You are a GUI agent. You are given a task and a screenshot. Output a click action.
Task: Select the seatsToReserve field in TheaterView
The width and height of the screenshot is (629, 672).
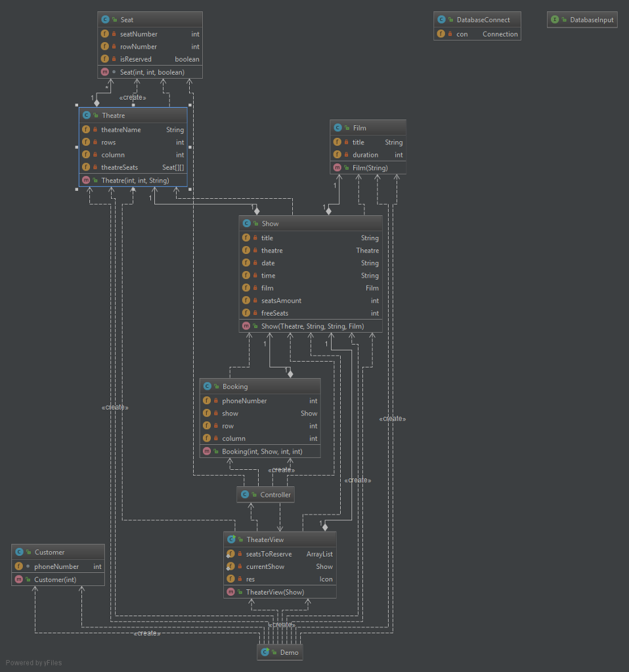[x=269, y=554]
